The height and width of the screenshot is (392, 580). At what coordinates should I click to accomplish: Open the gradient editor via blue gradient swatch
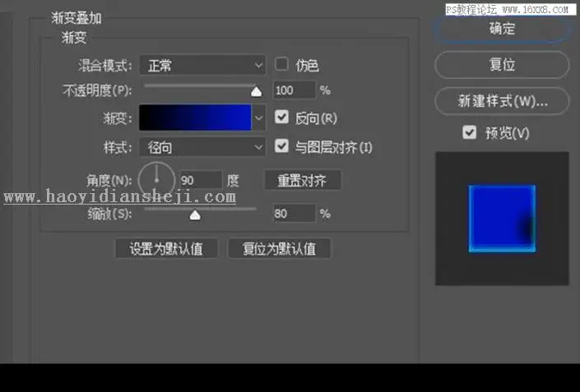(x=195, y=118)
